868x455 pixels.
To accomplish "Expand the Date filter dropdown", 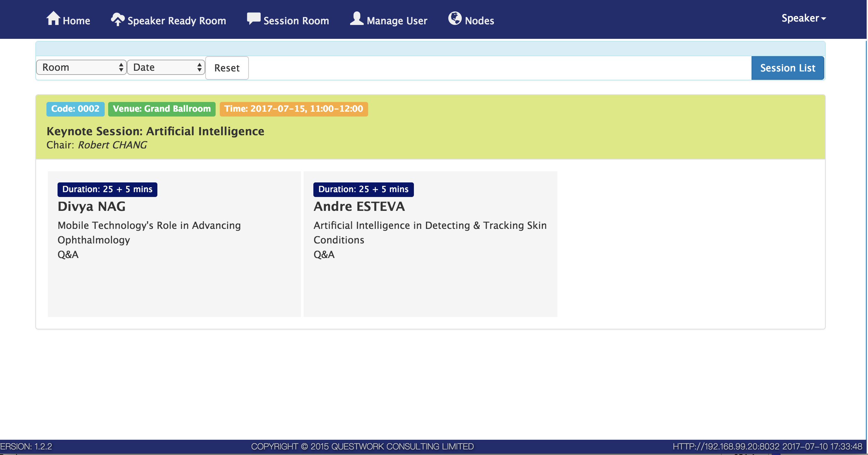I will tap(166, 67).
